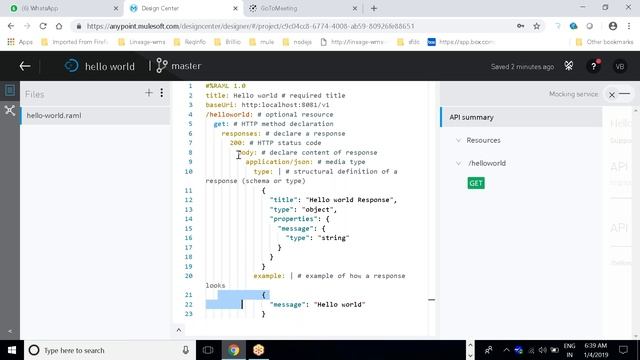This screenshot has width=640, height=360.
Task: Open Task View from taskbar
Action: (x=208, y=350)
